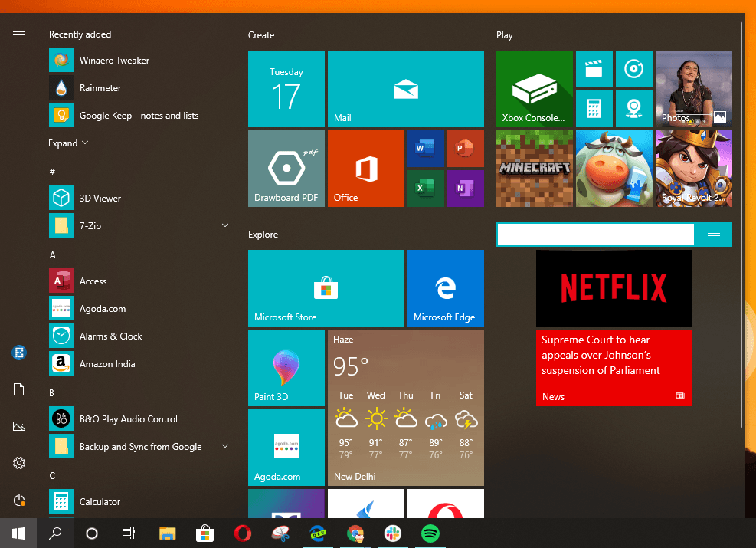Expand the Recently added list
This screenshot has width=756, height=548.
pyautogui.click(x=68, y=143)
